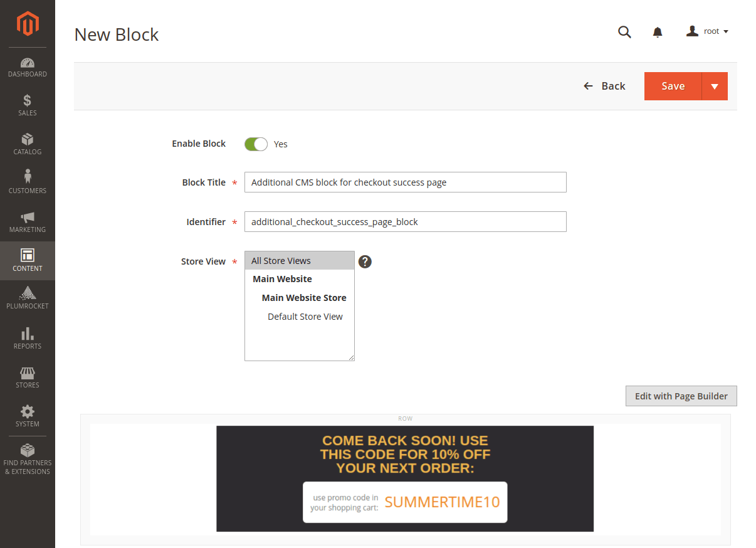Open the Stores sidebar menu
Image resolution: width=756 pixels, height=548 pixels.
pos(28,377)
